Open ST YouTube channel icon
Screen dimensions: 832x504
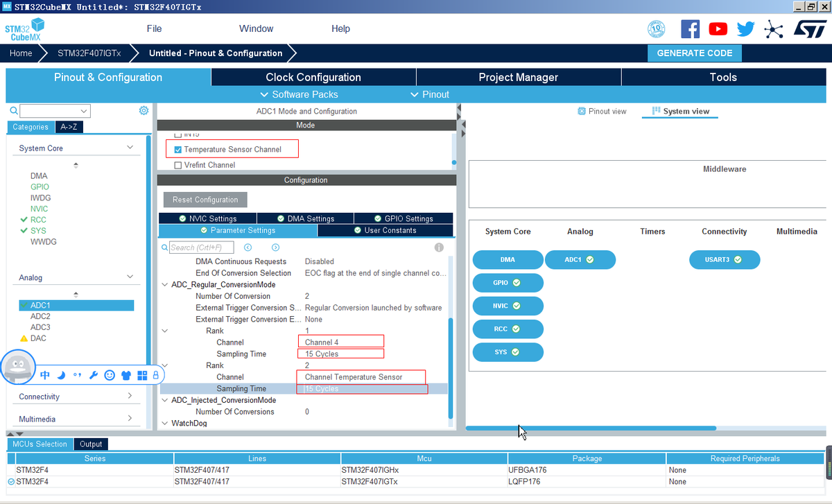(718, 29)
